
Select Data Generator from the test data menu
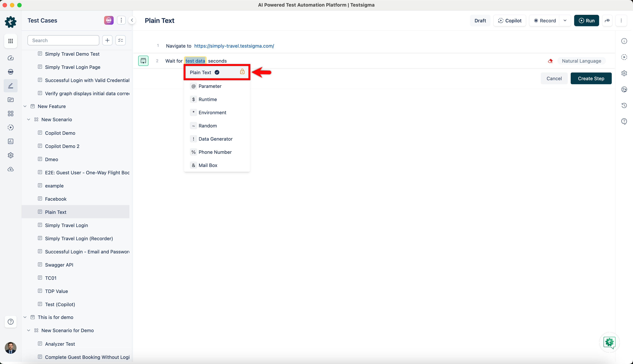[215, 139]
